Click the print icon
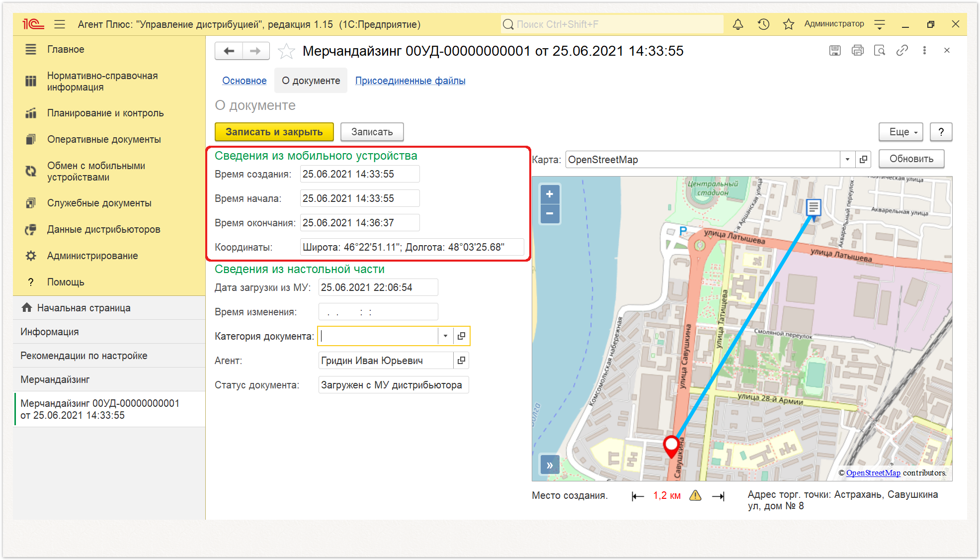 (x=857, y=50)
